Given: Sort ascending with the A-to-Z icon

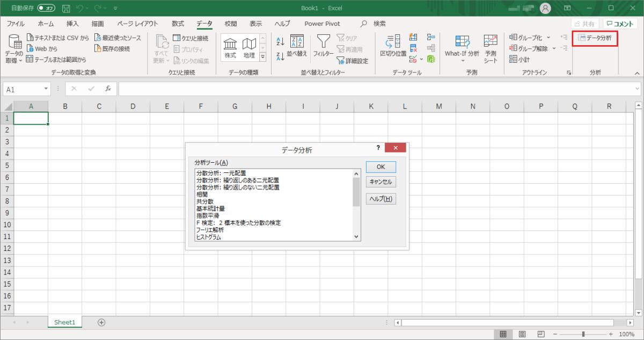Looking at the screenshot, I should pyautogui.click(x=280, y=40).
